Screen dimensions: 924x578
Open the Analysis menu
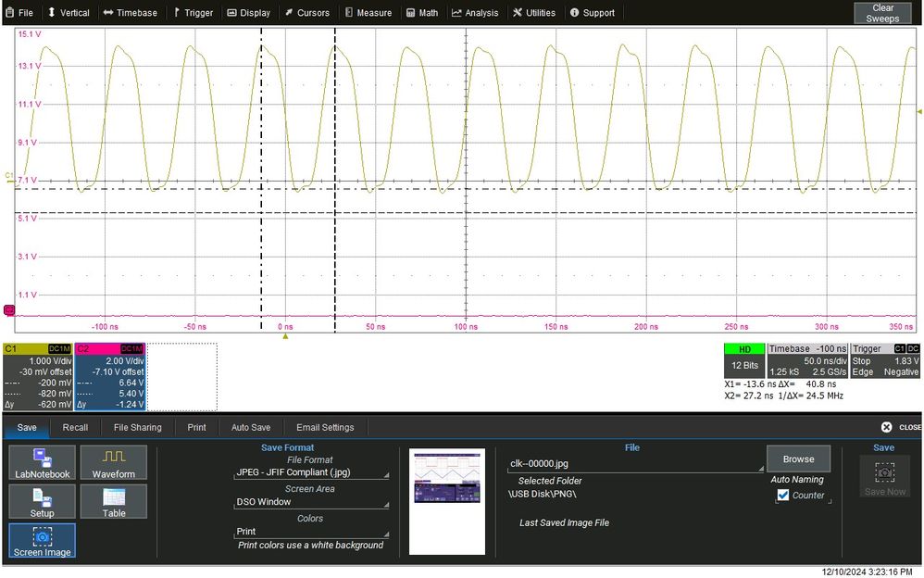(475, 12)
